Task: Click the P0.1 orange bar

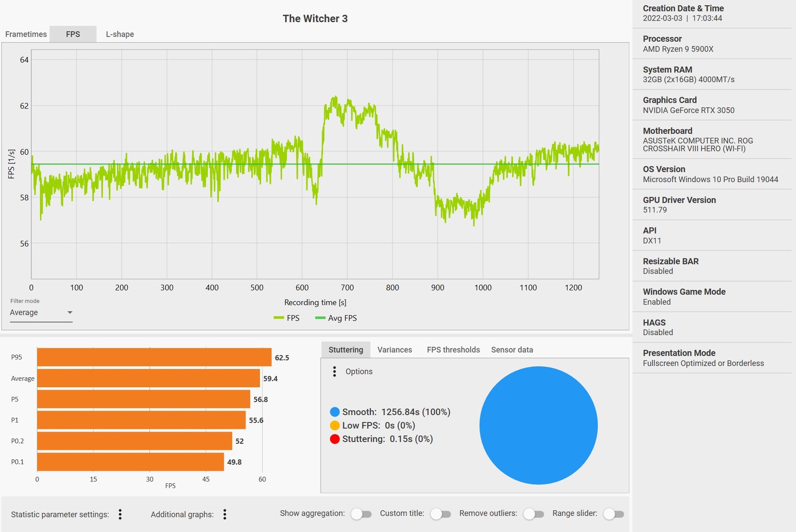Action: [x=130, y=462]
